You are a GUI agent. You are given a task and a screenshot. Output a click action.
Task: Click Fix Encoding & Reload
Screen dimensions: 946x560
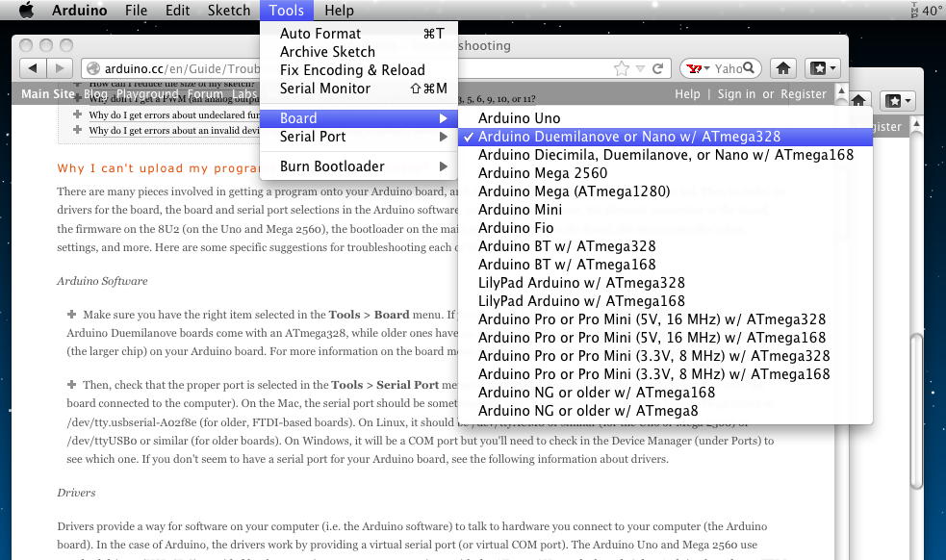358,70
